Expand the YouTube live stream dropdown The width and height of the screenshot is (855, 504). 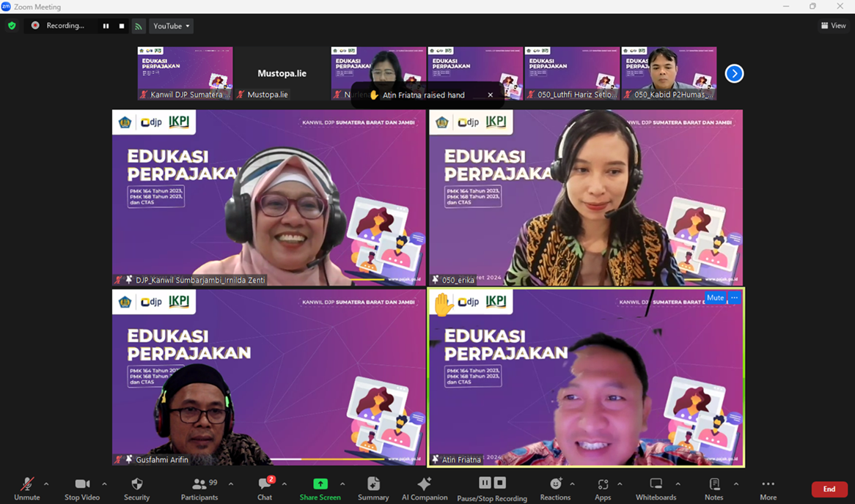coord(171,26)
